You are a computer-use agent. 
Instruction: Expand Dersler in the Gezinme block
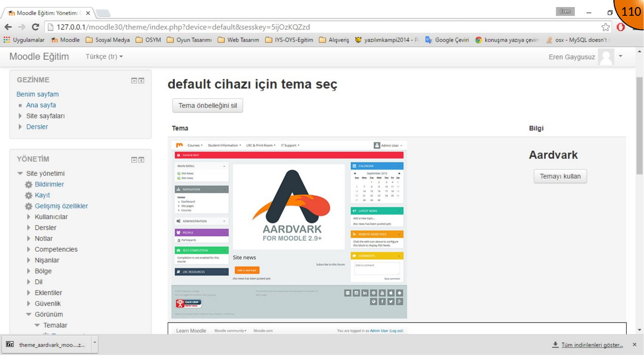pyautogui.click(x=20, y=127)
